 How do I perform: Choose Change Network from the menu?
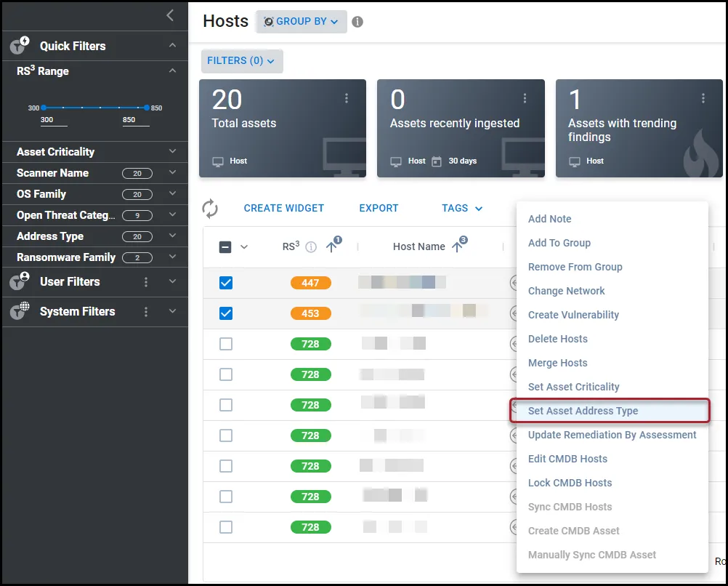tap(612, 291)
